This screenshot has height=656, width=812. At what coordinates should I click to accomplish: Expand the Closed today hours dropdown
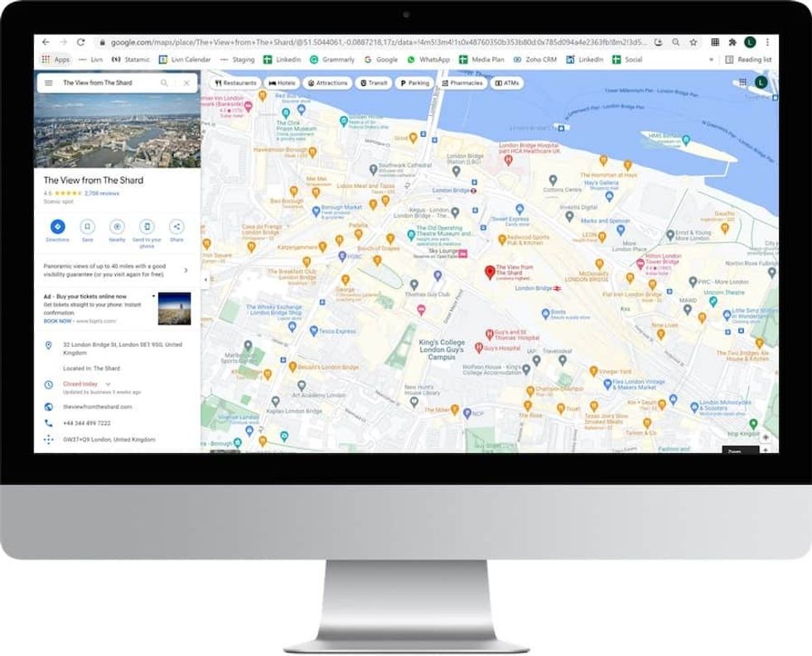pyautogui.click(x=108, y=384)
